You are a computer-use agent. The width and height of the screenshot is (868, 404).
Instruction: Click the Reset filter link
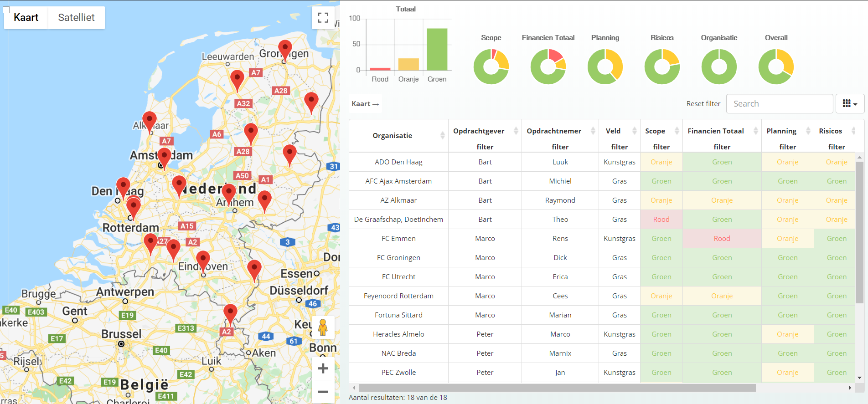coord(703,104)
